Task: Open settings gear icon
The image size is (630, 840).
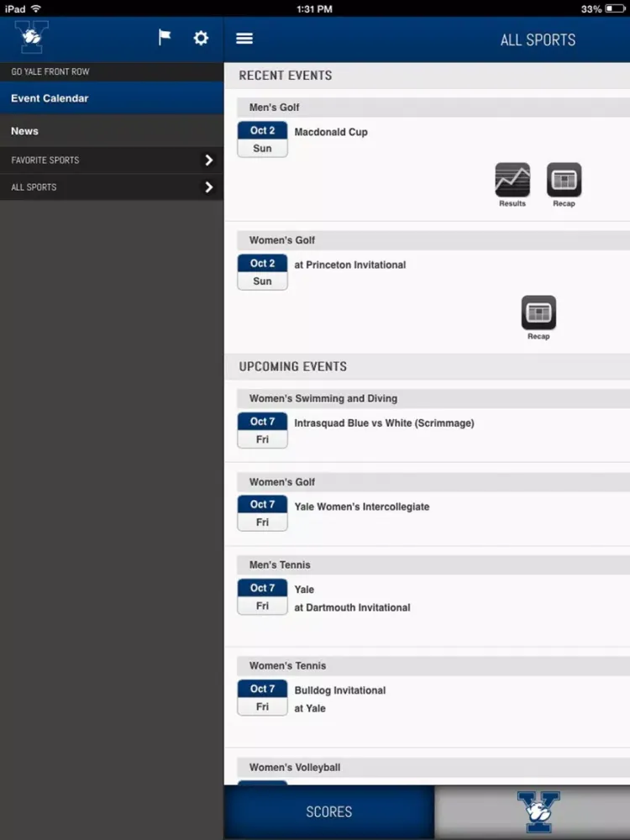Action: tap(201, 38)
